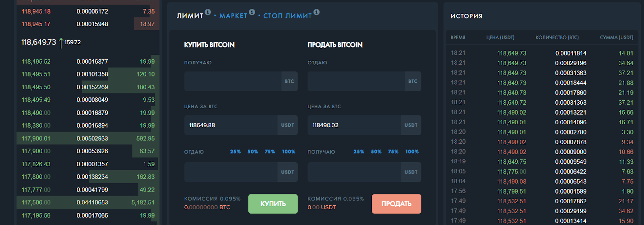The image size is (644, 225).
Task: Click the sell price field showing 118490.02
Action: [354, 125]
